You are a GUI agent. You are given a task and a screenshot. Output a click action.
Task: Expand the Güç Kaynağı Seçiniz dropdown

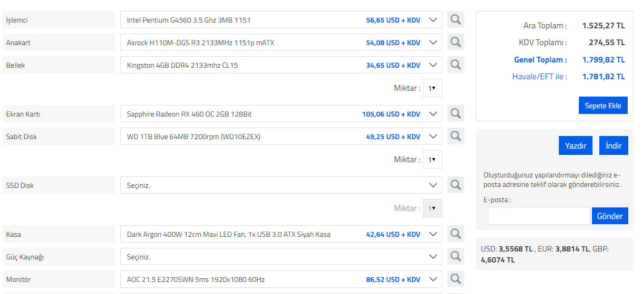click(281, 257)
